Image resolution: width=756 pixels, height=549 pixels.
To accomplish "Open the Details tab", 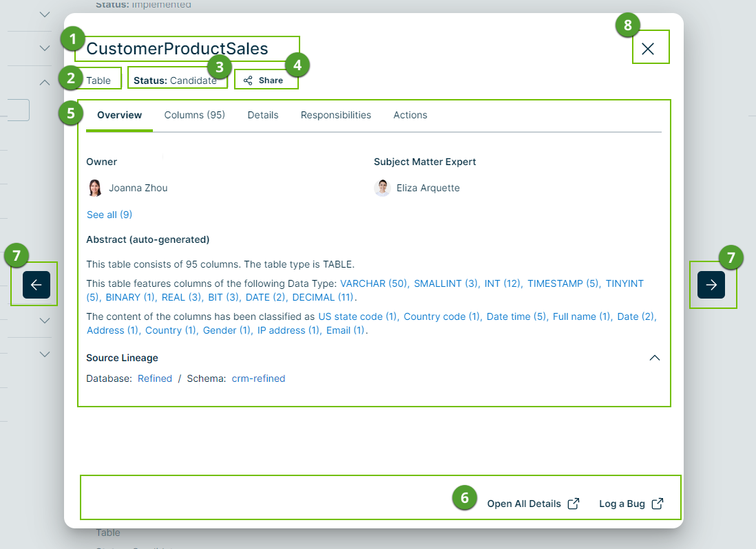I will tap(263, 115).
